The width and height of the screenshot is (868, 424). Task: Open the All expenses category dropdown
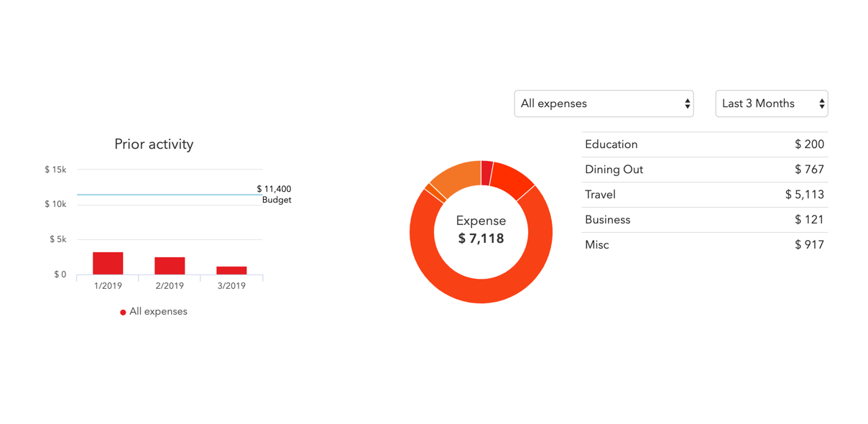coord(604,103)
